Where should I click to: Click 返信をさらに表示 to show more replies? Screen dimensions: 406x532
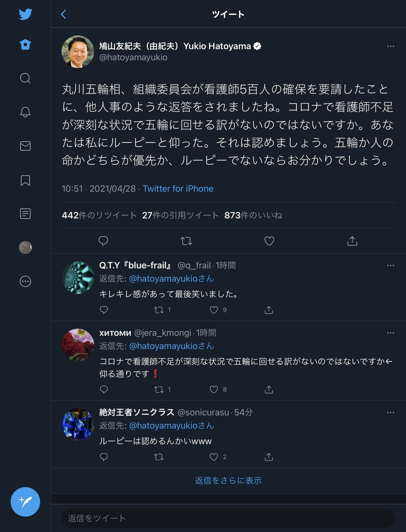pyautogui.click(x=228, y=481)
